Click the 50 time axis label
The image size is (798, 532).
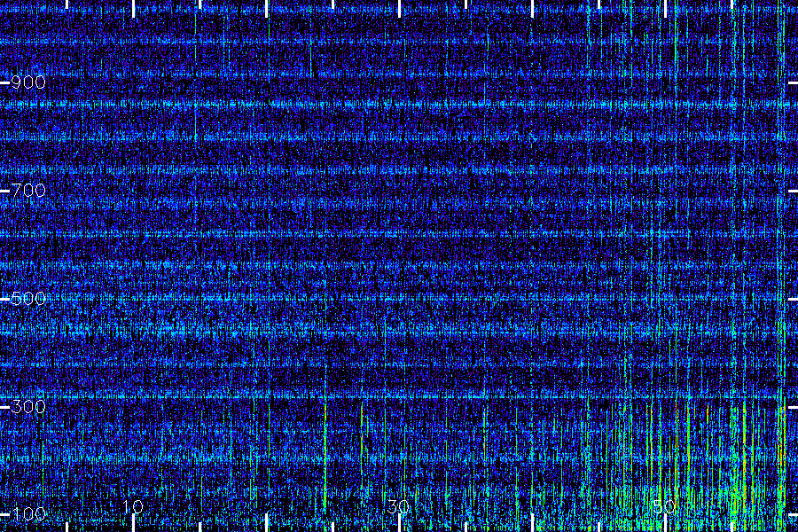point(664,506)
